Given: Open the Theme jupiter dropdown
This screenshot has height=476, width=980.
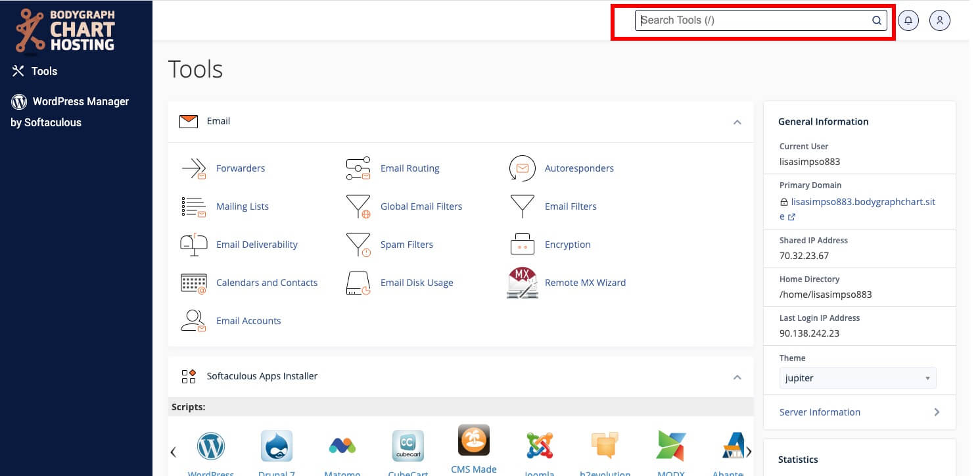Looking at the screenshot, I should (858, 378).
